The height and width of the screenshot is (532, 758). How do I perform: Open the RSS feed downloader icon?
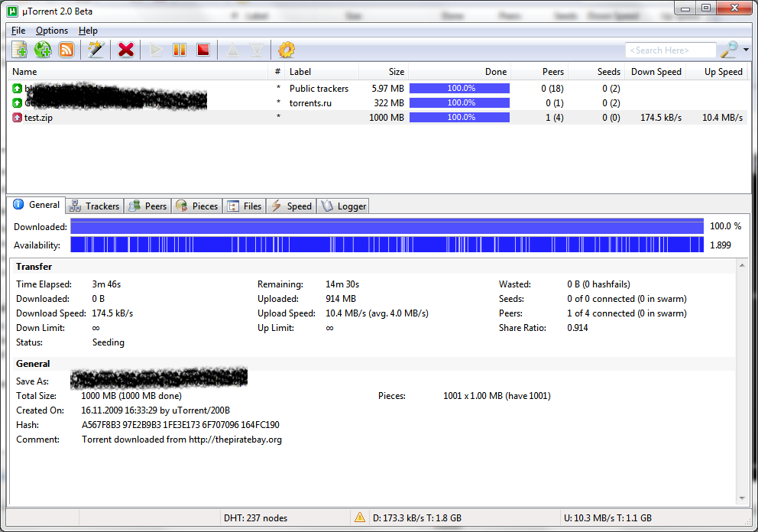[x=66, y=50]
